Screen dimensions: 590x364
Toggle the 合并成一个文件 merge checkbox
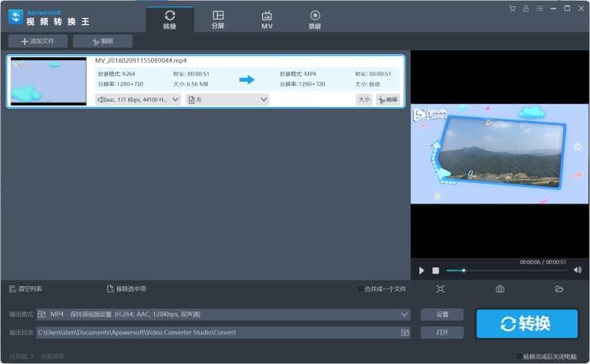point(360,289)
